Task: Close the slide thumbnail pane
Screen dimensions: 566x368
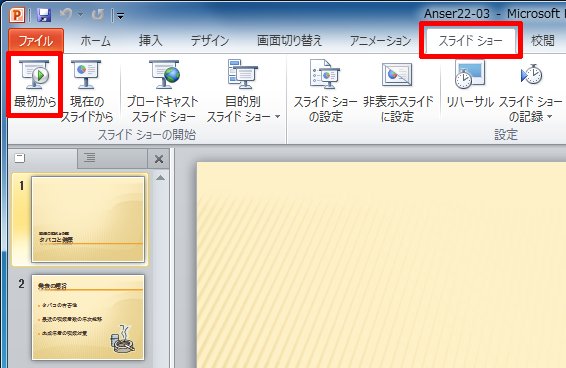Action: 159,159
